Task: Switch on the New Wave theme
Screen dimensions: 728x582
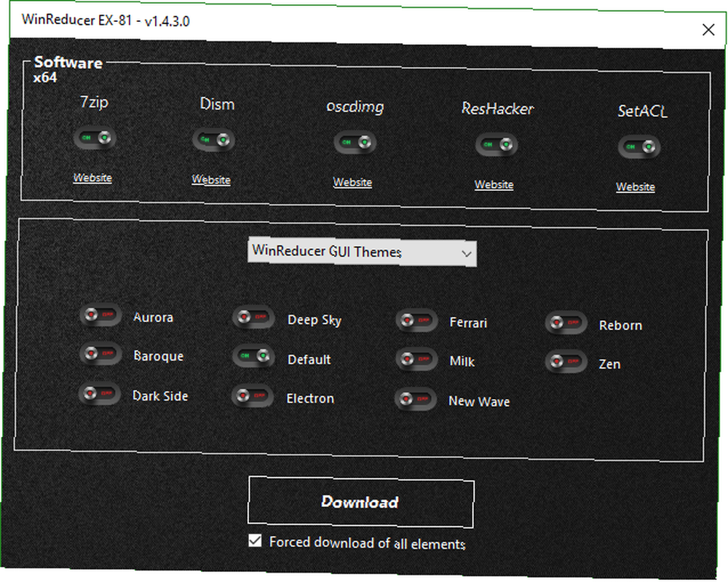Action: (416, 399)
